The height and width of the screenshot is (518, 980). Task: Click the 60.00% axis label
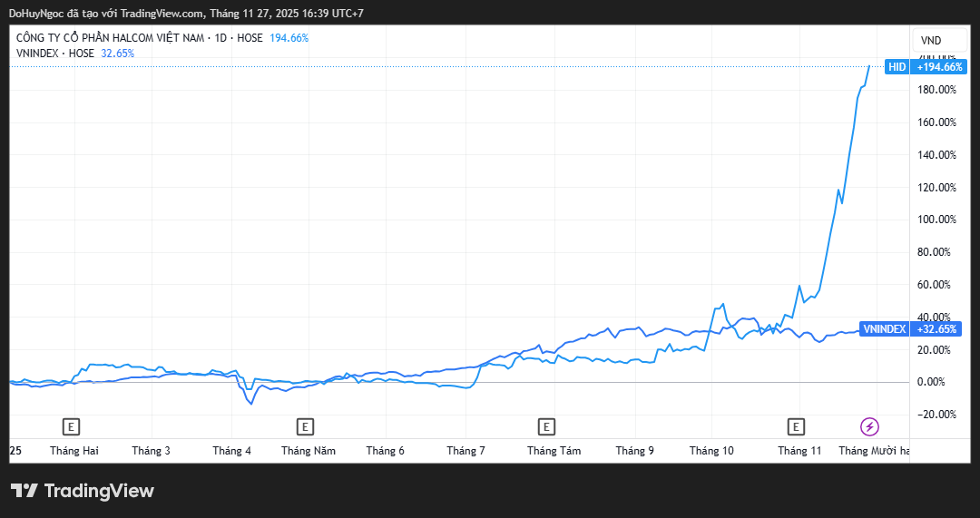point(934,284)
